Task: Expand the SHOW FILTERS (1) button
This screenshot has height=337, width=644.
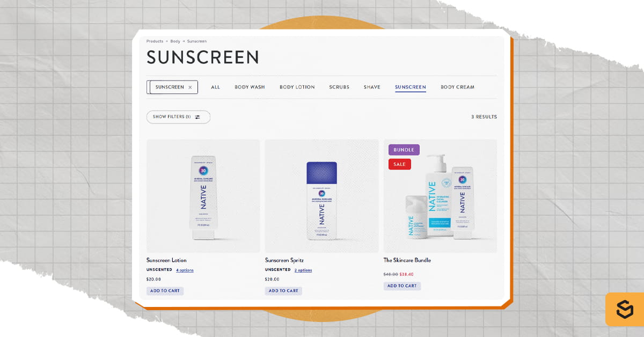Action: pyautogui.click(x=178, y=117)
